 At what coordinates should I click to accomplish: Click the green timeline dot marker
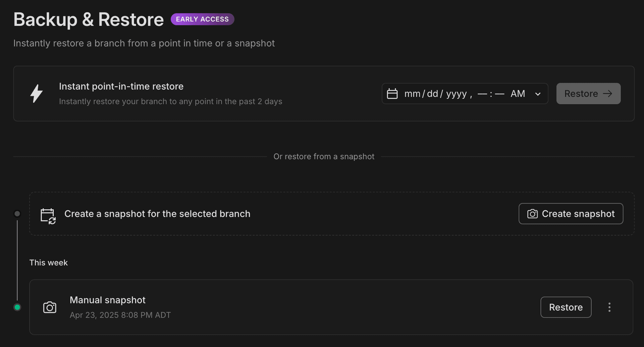point(17,307)
